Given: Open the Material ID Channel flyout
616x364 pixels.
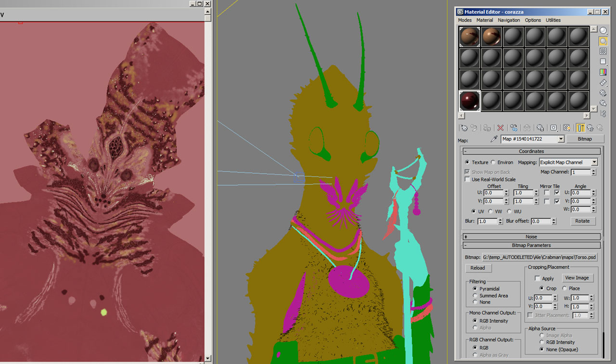Looking at the screenshot, I should click(554, 127).
